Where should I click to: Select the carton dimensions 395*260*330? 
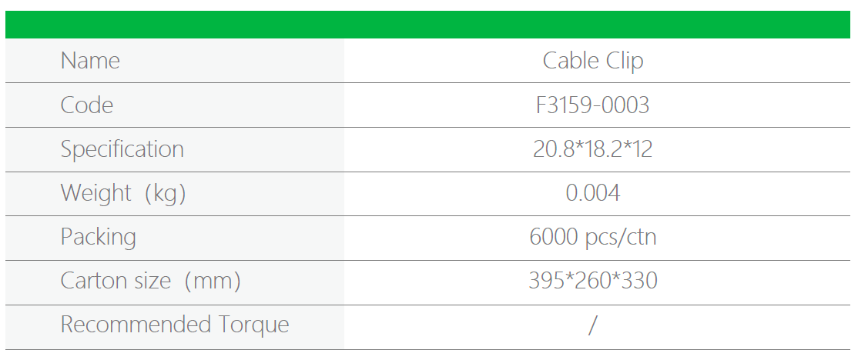(592, 281)
